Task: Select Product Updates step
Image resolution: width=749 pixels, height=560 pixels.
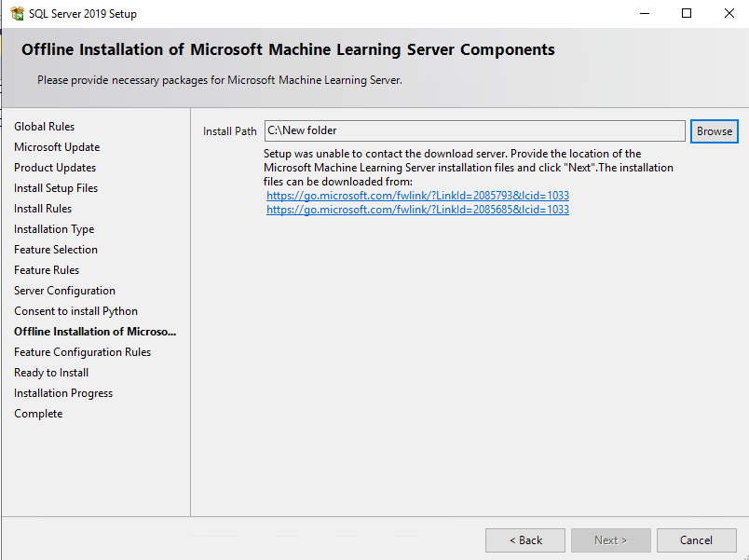Action: (x=55, y=168)
